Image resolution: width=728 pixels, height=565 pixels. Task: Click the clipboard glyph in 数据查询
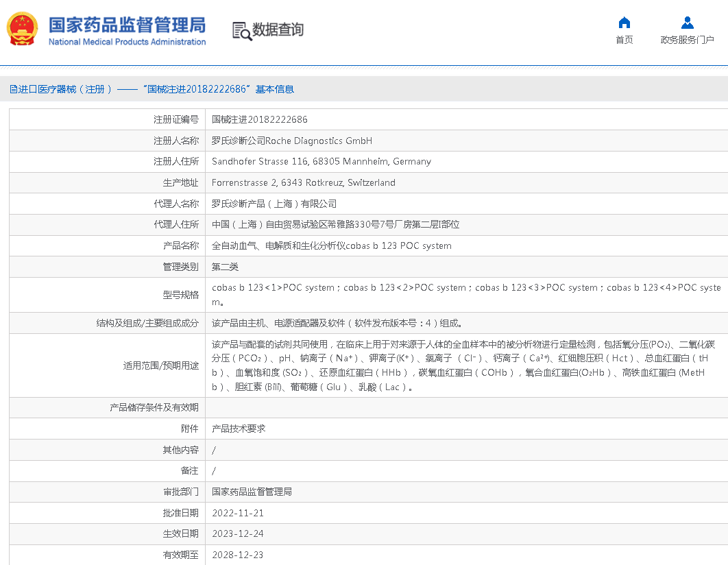pos(236,29)
